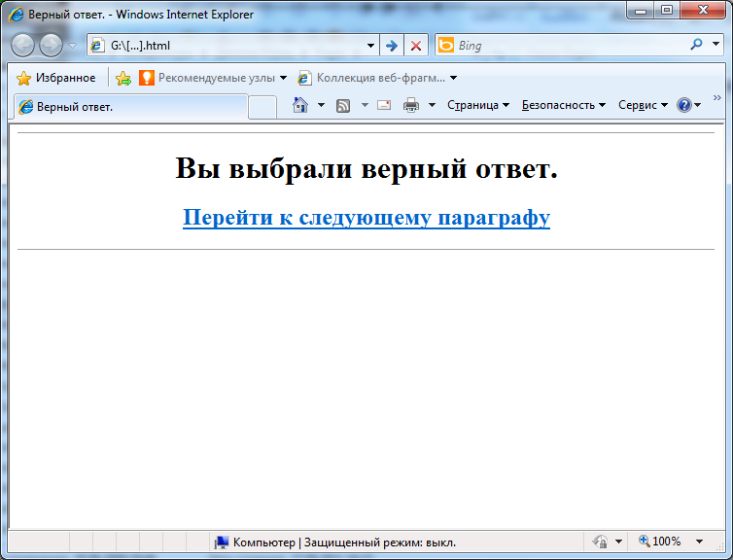This screenshot has width=733, height=560.
Task: Expand the Print dropdown arrow
Action: pos(432,105)
